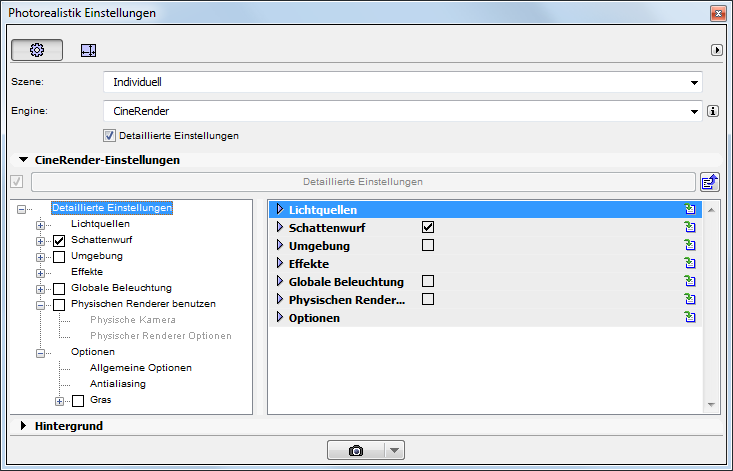Toggle Umgebung checkbox in right list

(428, 245)
